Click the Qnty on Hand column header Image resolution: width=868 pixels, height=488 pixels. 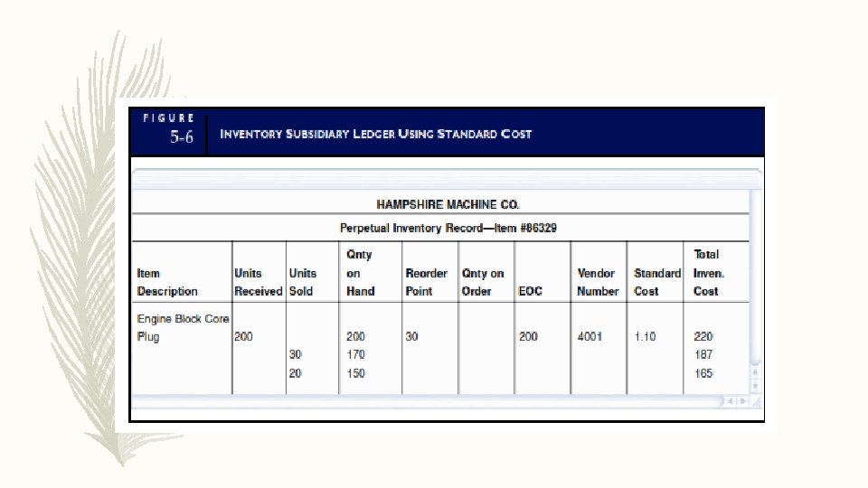[361, 273]
